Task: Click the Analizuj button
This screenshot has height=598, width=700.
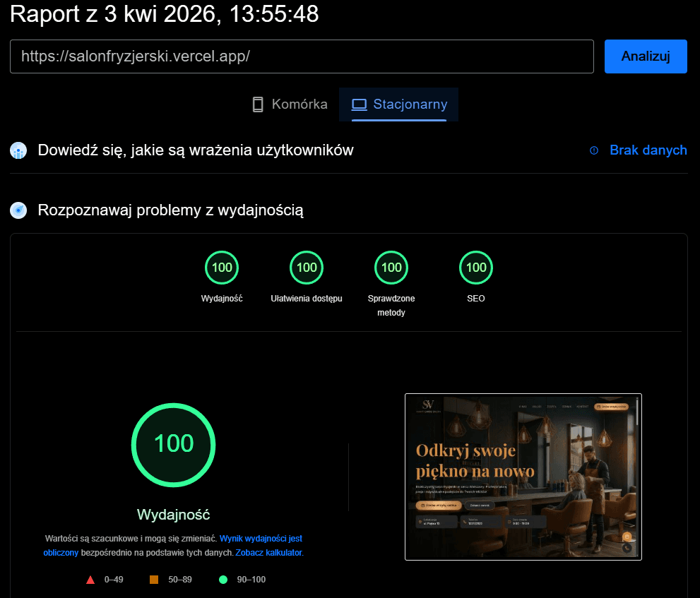Action: click(646, 56)
